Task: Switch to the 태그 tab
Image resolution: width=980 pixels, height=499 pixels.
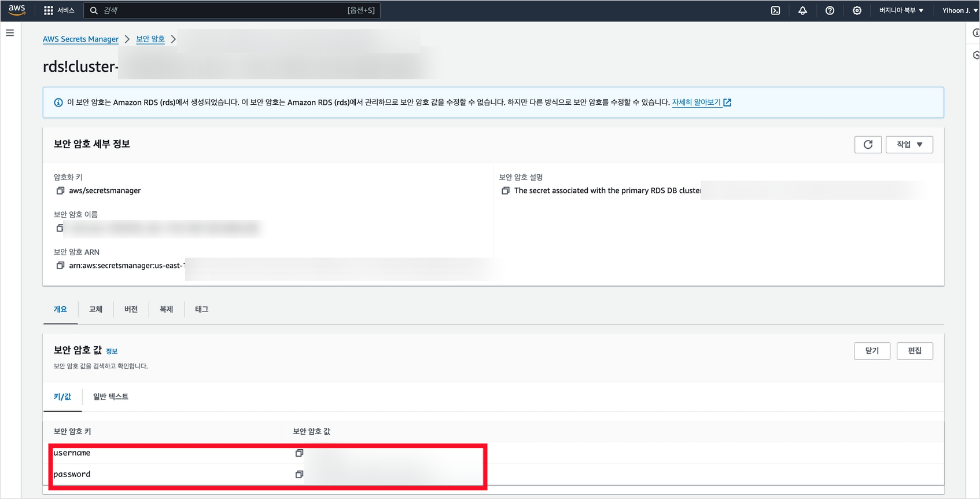Action: pos(201,309)
